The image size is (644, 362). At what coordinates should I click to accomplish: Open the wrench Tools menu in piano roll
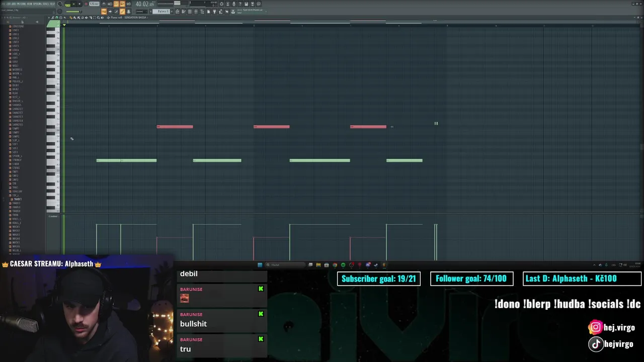[53, 18]
